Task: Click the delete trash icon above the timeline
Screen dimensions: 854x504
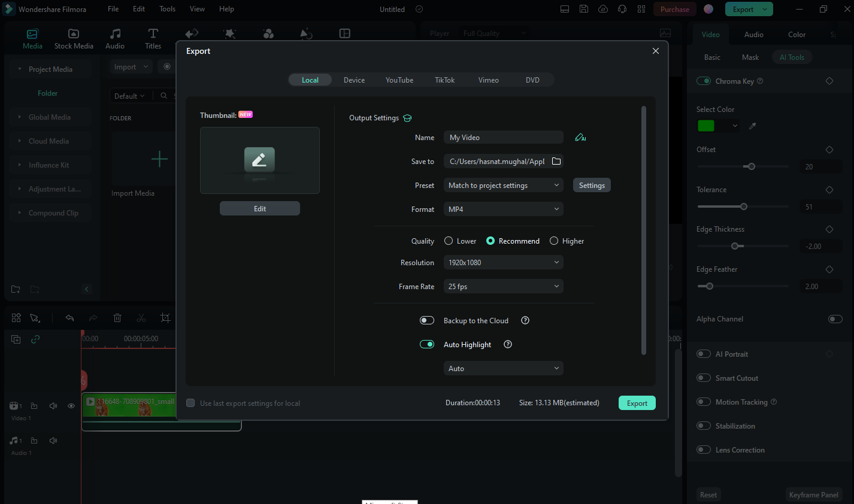Action: [x=117, y=317]
